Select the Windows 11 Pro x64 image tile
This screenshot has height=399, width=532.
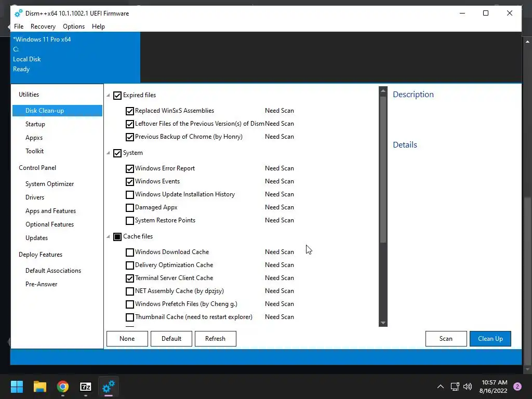coord(75,57)
